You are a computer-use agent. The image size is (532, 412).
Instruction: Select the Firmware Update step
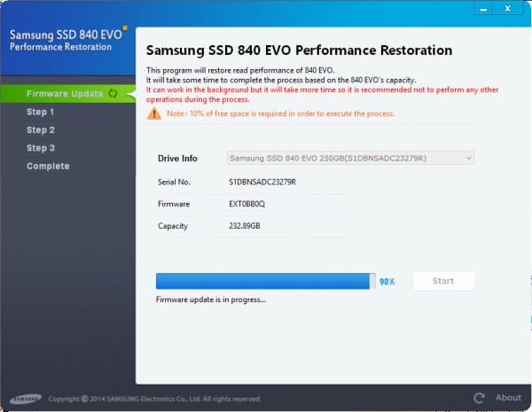[x=64, y=94]
